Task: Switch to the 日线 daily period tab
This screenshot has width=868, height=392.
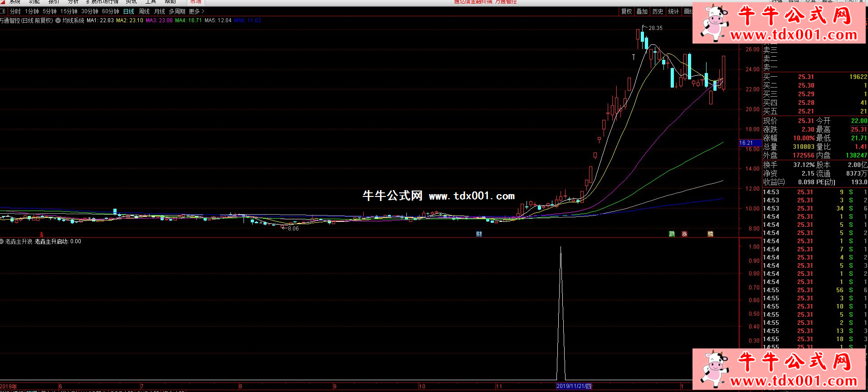Action: [x=129, y=11]
